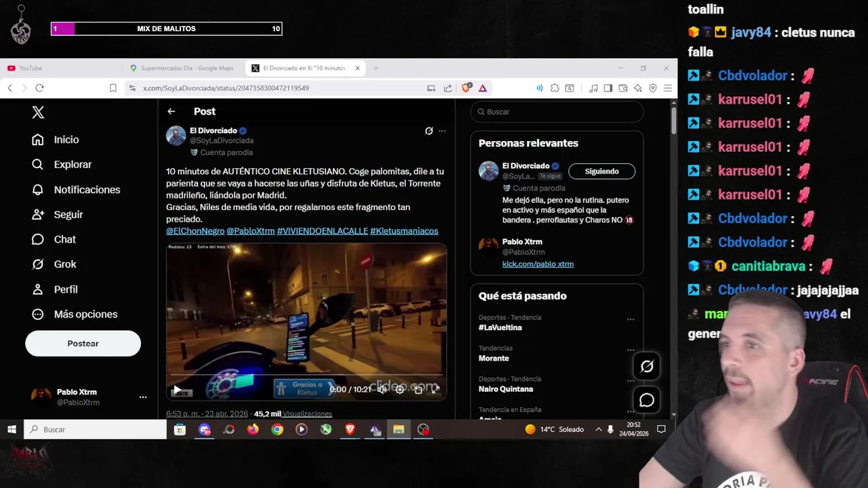Open the #Kletusmaniacos hashtag

click(404, 231)
